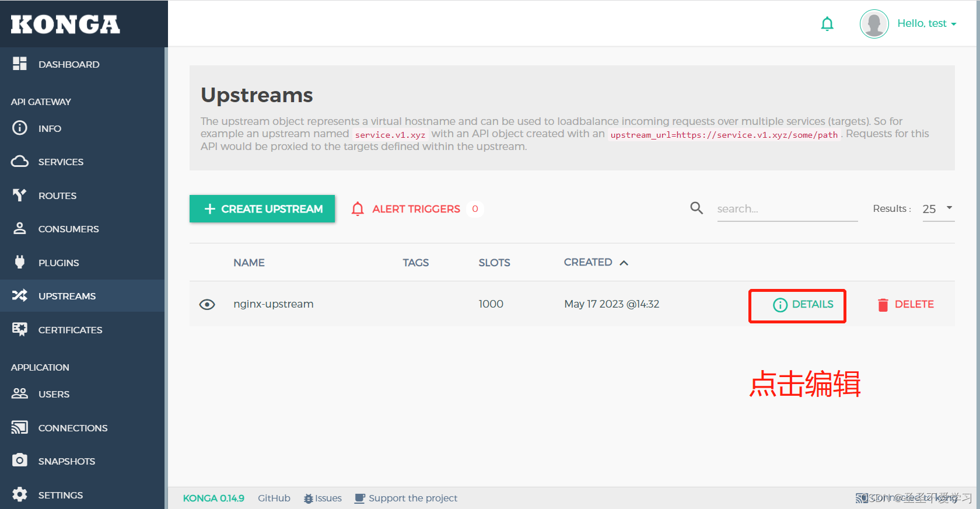The width and height of the screenshot is (980, 509).
Task: Click the trash icon for nginx-upstream
Action: (x=883, y=305)
